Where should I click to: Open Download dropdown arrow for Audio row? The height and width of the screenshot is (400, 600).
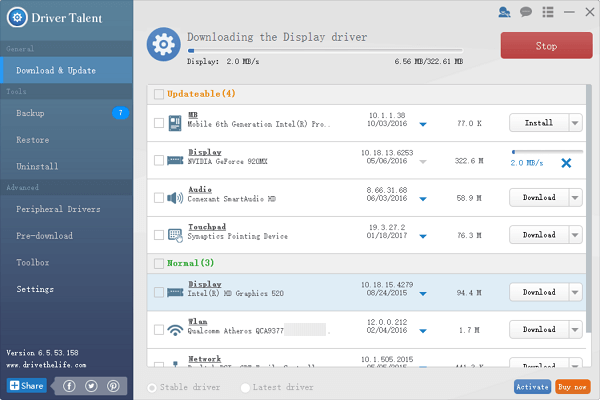[x=575, y=198]
